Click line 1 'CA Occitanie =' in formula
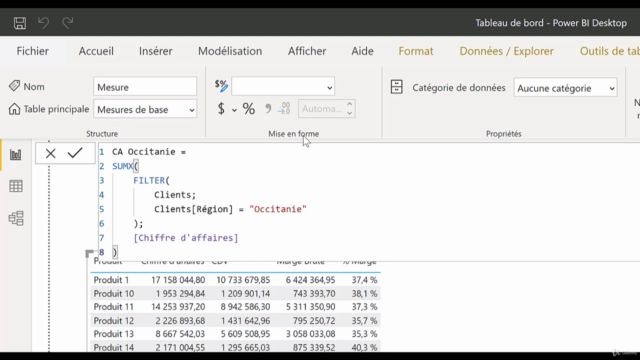The height and width of the screenshot is (360, 640). pos(149,152)
